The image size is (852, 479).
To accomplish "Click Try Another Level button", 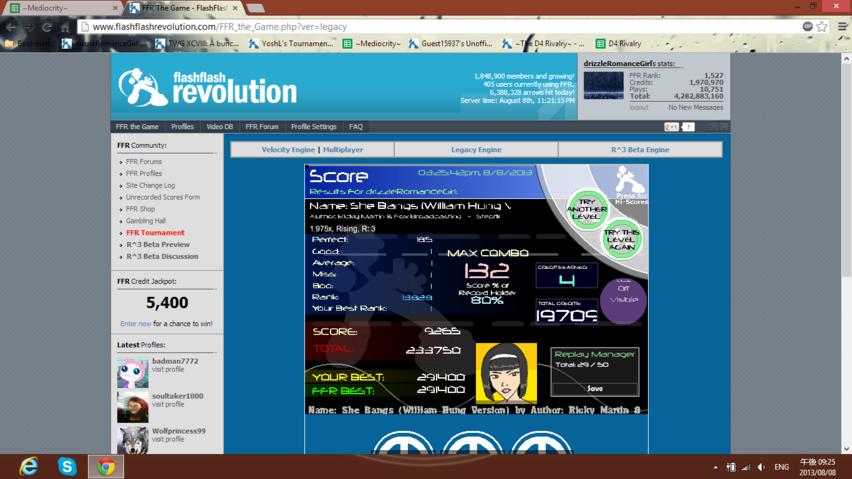I will coord(587,209).
